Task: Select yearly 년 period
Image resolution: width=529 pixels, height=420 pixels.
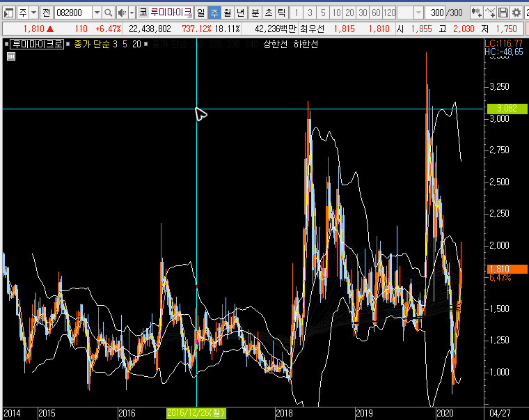Action: click(x=241, y=13)
